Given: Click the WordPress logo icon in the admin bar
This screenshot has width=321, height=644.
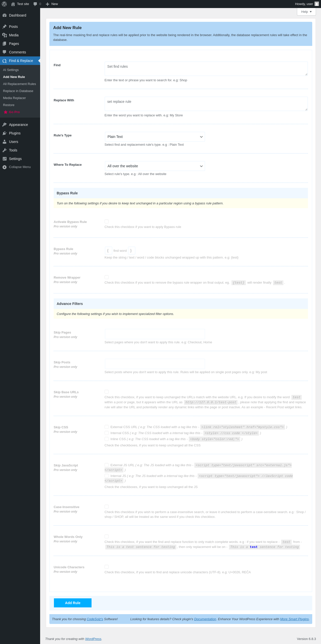Looking at the screenshot, I should pos(4,4).
